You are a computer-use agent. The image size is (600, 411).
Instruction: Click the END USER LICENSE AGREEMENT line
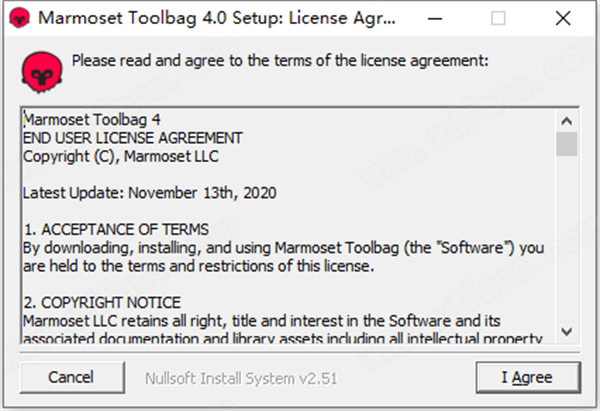[x=132, y=137]
